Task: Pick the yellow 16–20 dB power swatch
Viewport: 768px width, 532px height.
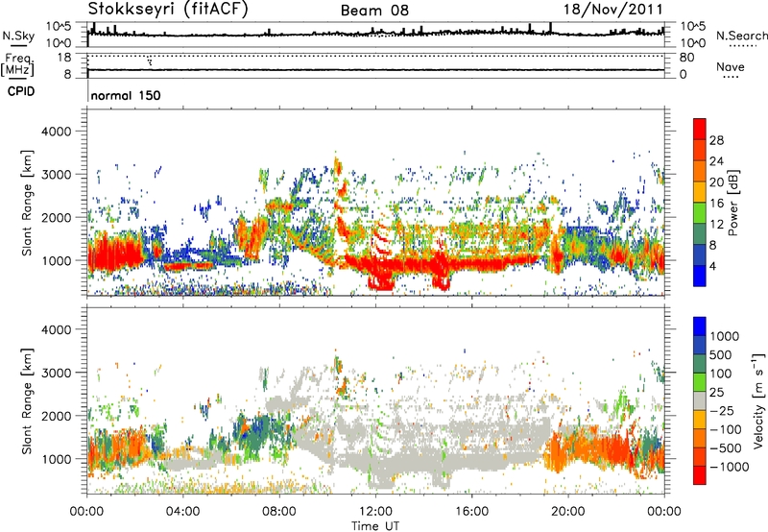Action: click(700, 192)
